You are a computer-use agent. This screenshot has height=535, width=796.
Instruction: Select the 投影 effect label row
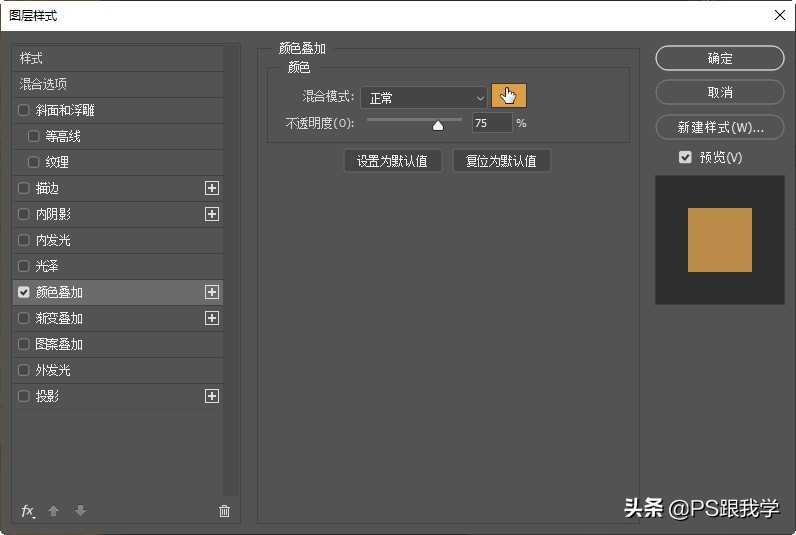click(x=117, y=396)
